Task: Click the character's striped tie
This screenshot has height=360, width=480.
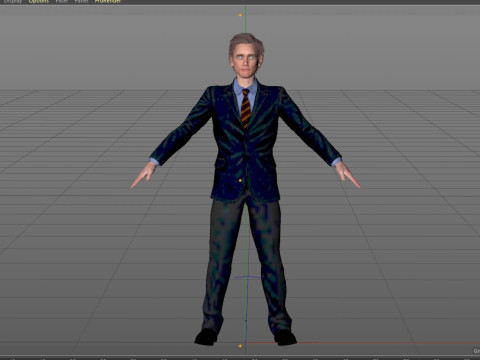Action: (x=246, y=108)
